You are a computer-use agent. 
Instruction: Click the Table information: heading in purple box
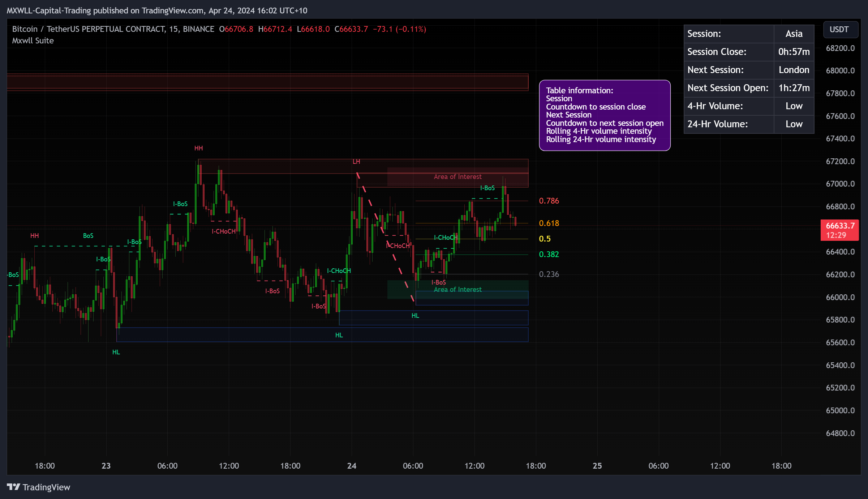[580, 90]
